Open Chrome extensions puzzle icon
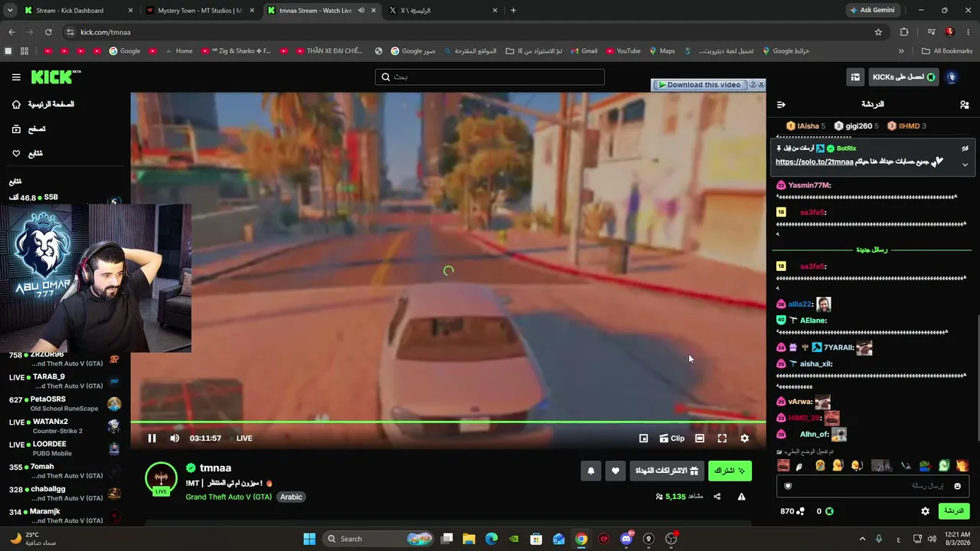This screenshot has height=551, width=980. (x=904, y=32)
